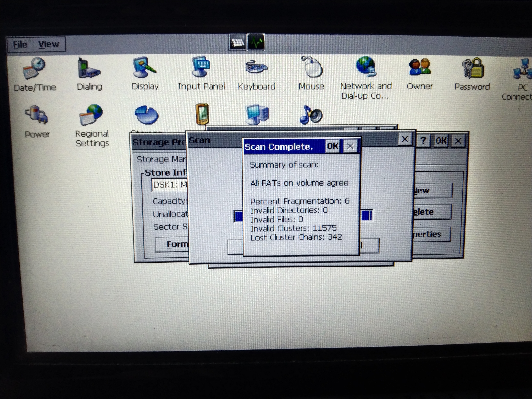Image resolution: width=532 pixels, height=399 pixels.
Task: Click OK in Scan Complete dialog
Action: click(333, 146)
